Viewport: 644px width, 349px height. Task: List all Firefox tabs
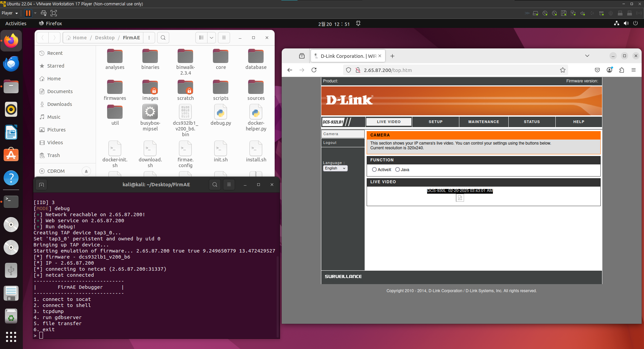(587, 56)
